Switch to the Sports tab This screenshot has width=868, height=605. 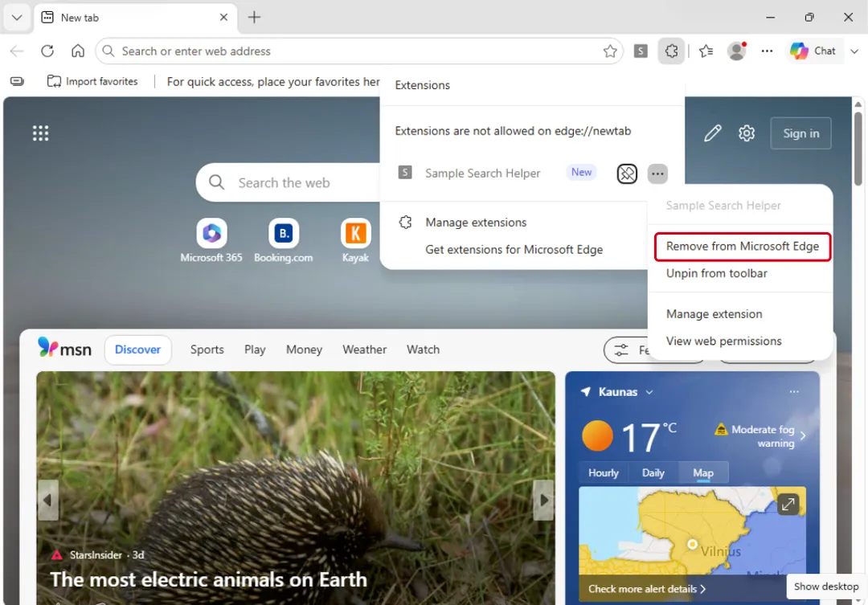coord(207,350)
